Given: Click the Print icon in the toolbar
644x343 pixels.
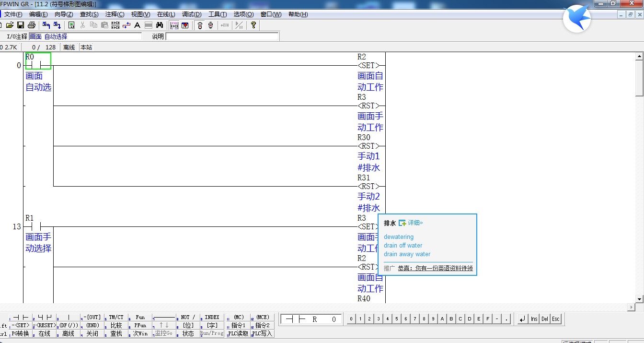Looking at the screenshot, I should pyautogui.click(x=32, y=25).
